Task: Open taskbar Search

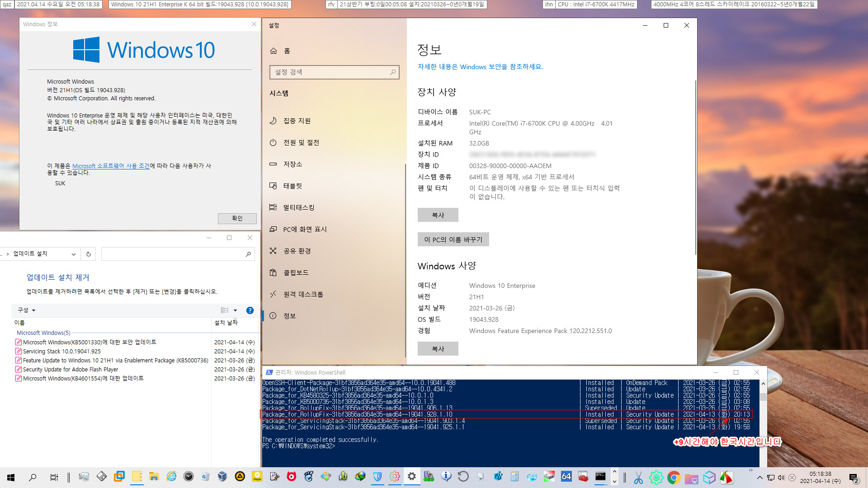Action: point(33,477)
